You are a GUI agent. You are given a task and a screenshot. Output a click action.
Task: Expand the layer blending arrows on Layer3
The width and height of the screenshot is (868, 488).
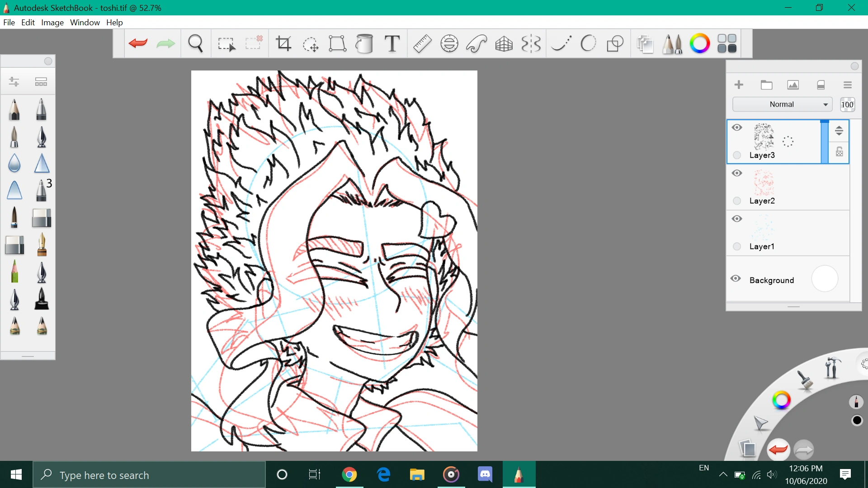pos(839,131)
